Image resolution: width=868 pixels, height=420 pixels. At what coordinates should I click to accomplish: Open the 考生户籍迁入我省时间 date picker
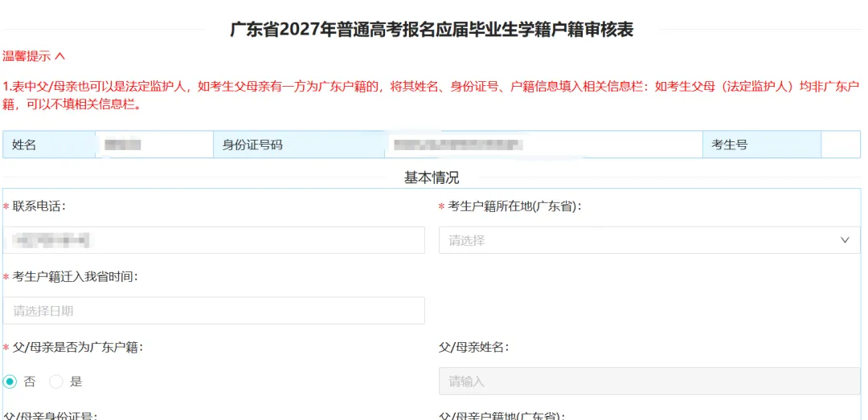pos(214,311)
